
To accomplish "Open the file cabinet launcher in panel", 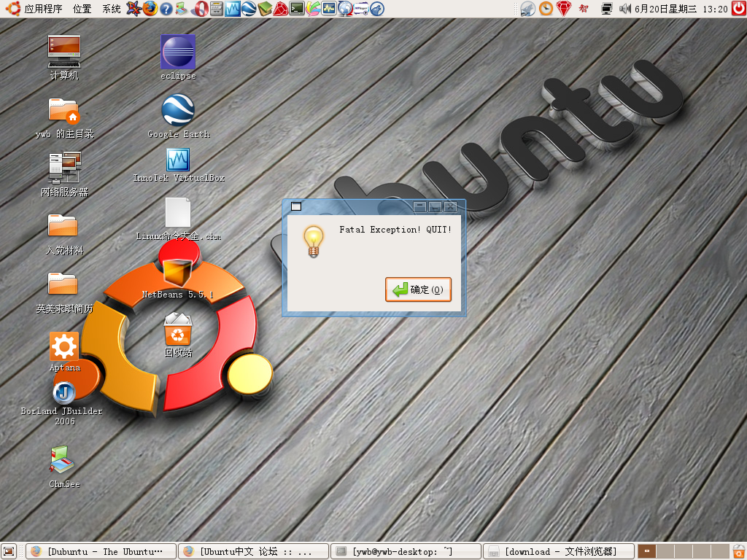I will tap(217, 9).
